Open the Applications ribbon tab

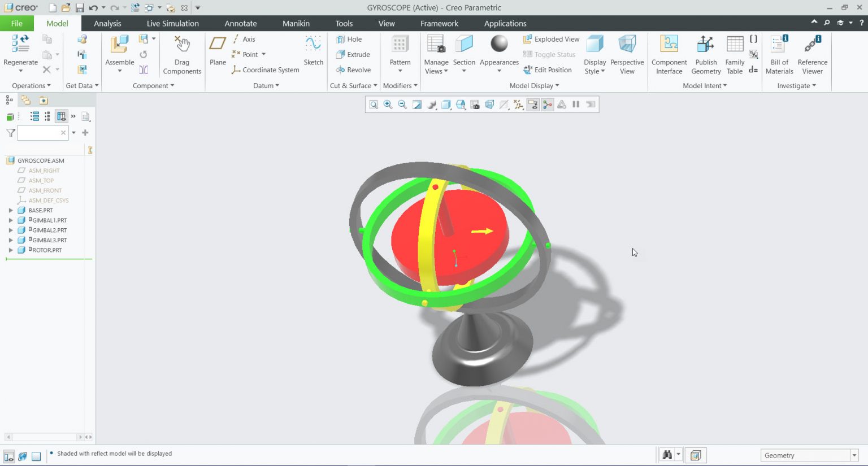tap(505, 23)
